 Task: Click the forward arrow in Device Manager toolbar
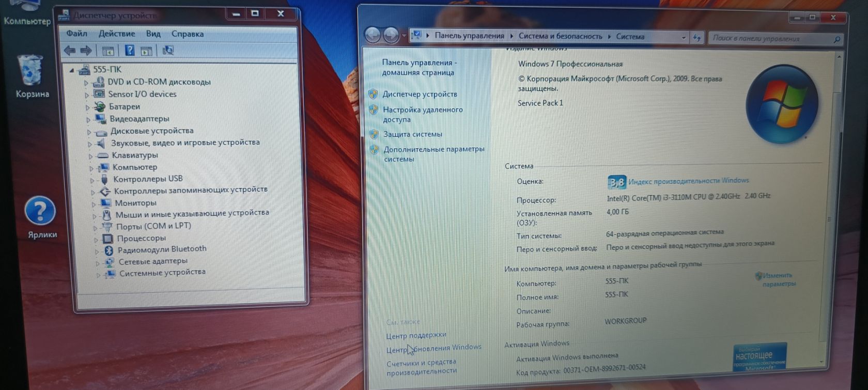click(86, 51)
